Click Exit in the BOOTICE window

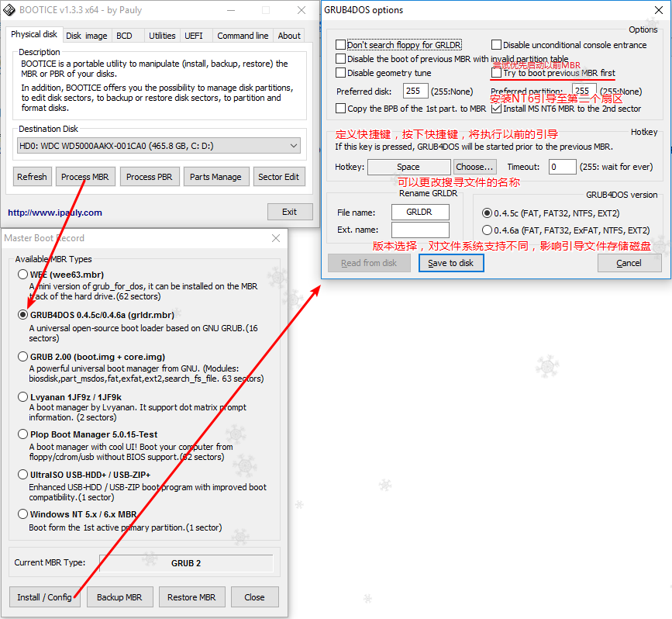pyautogui.click(x=290, y=212)
